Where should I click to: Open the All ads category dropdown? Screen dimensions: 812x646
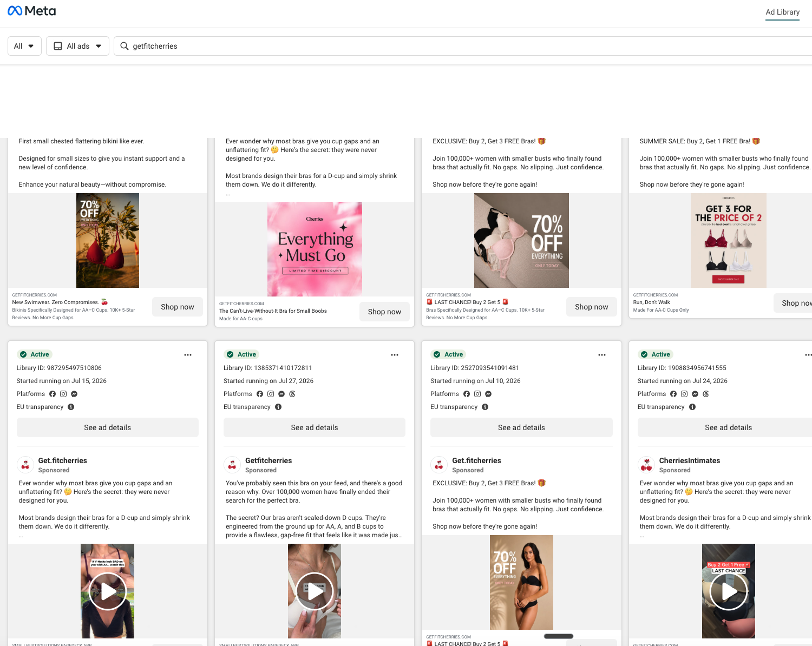click(x=77, y=46)
